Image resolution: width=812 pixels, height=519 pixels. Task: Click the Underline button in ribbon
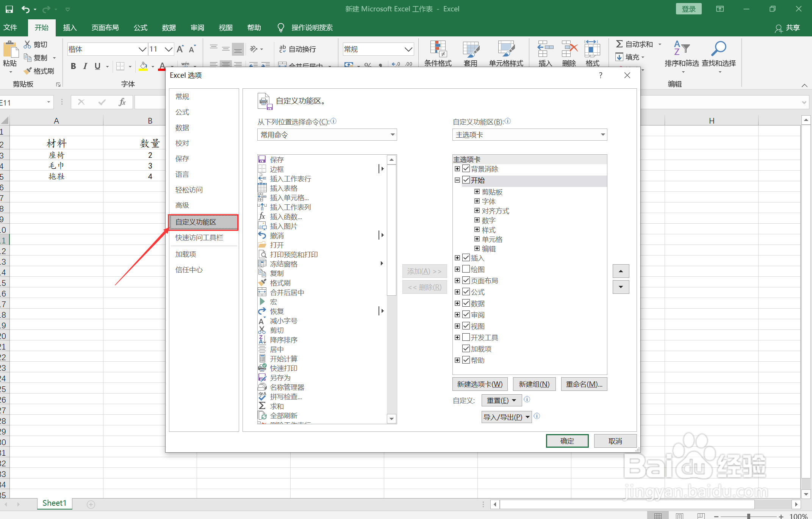tap(97, 66)
